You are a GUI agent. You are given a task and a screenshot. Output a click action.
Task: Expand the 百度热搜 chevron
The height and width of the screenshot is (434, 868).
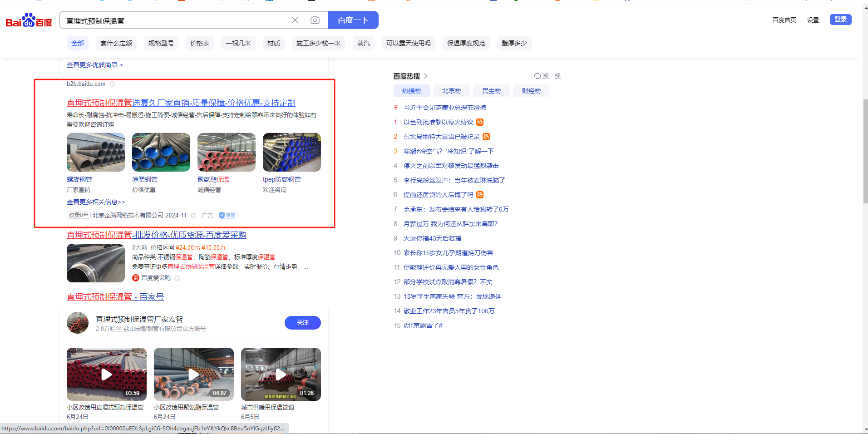426,76
